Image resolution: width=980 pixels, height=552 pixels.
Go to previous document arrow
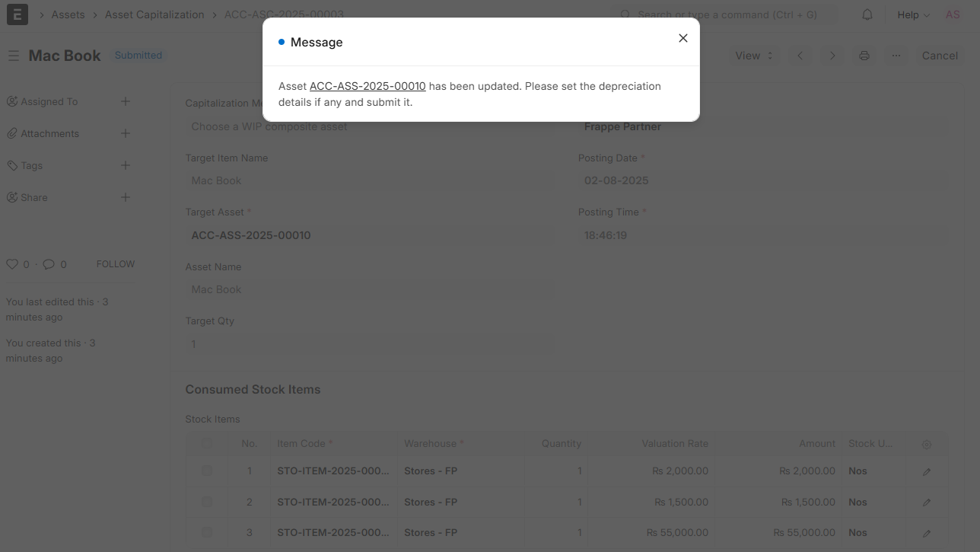point(800,56)
